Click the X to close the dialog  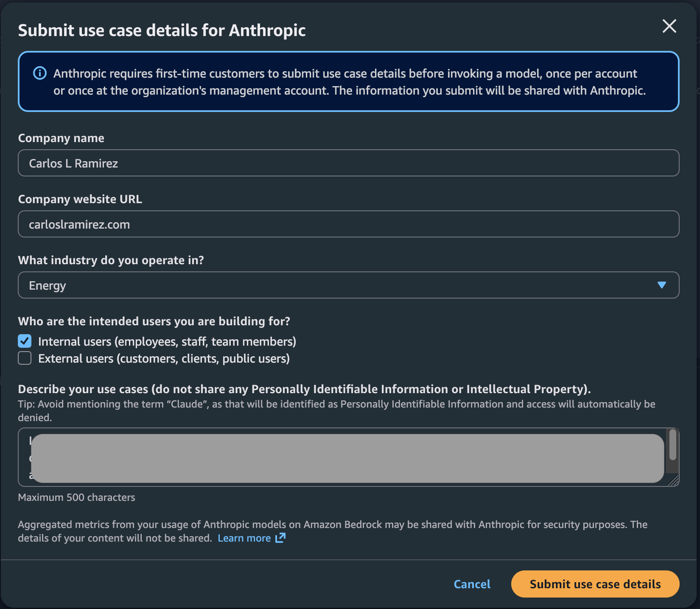point(669,26)
